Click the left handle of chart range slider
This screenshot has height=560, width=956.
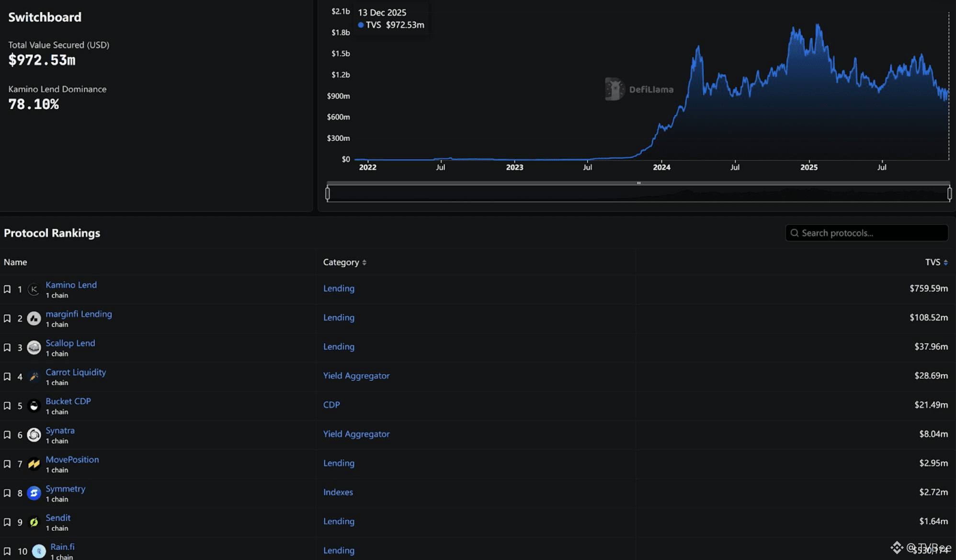328,193
